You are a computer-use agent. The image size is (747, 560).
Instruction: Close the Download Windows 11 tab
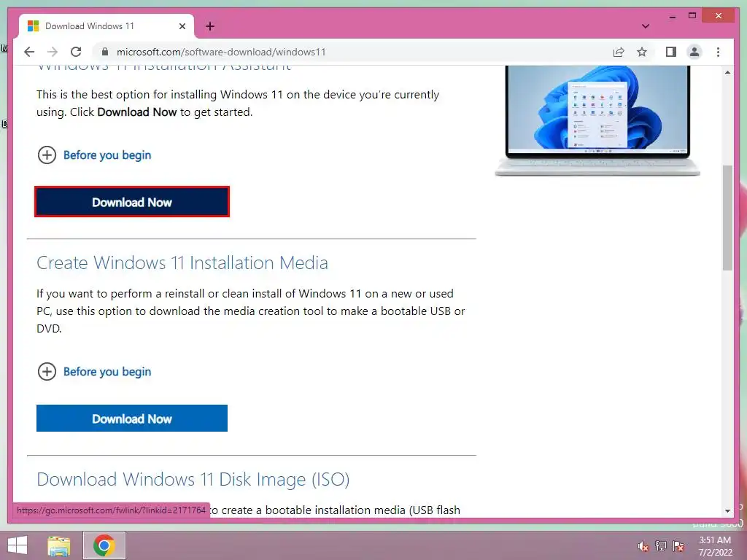pos(182,27)
